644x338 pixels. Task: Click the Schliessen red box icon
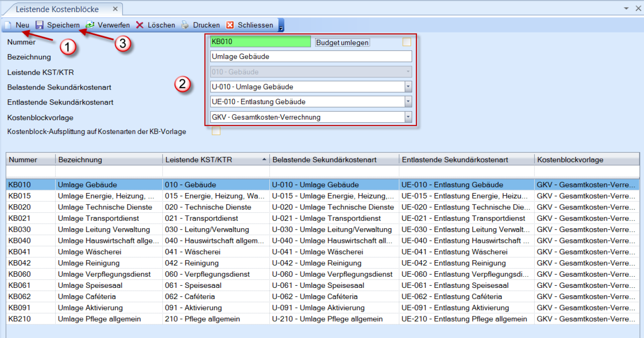point(230,25)
